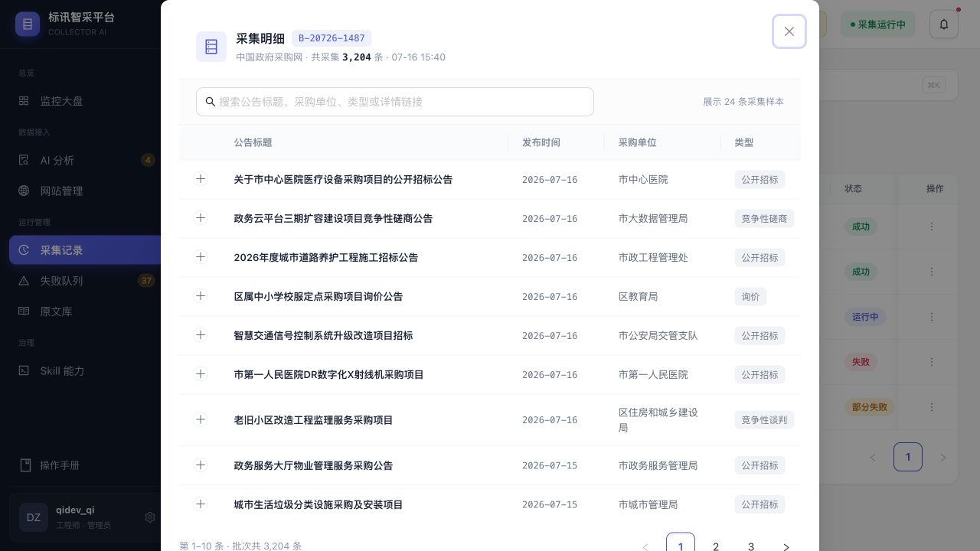Expand row 城市生活垃圾分类设施采购
Viewport: 980px width, 551px height.
click(x=201, y=504)
